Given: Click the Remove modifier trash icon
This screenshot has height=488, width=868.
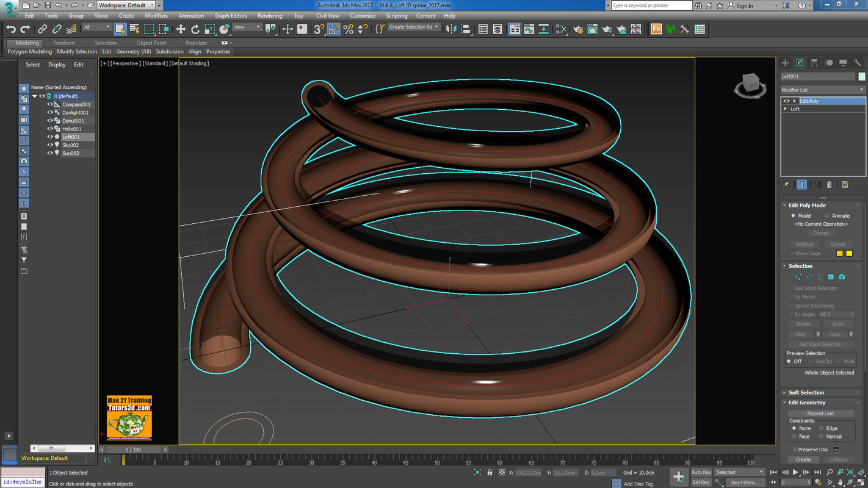Looking at the screenshot, I should coord(829,184).
